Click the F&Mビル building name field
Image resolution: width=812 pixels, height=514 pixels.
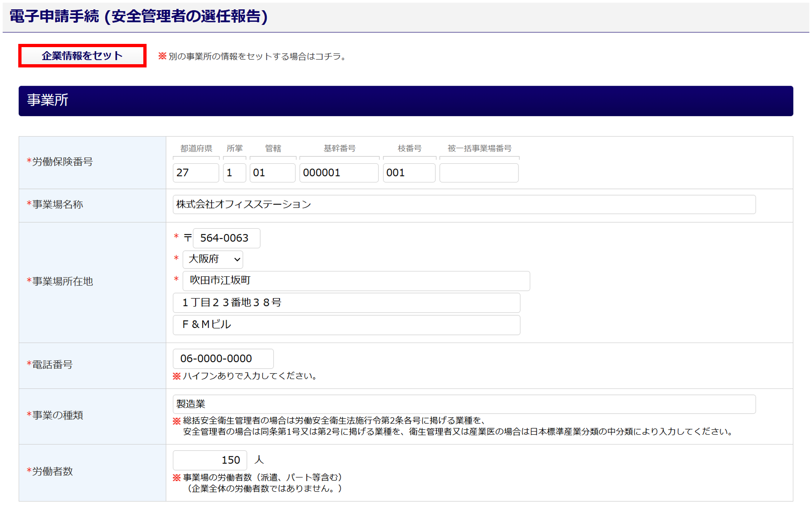click(x=346, y=325)
